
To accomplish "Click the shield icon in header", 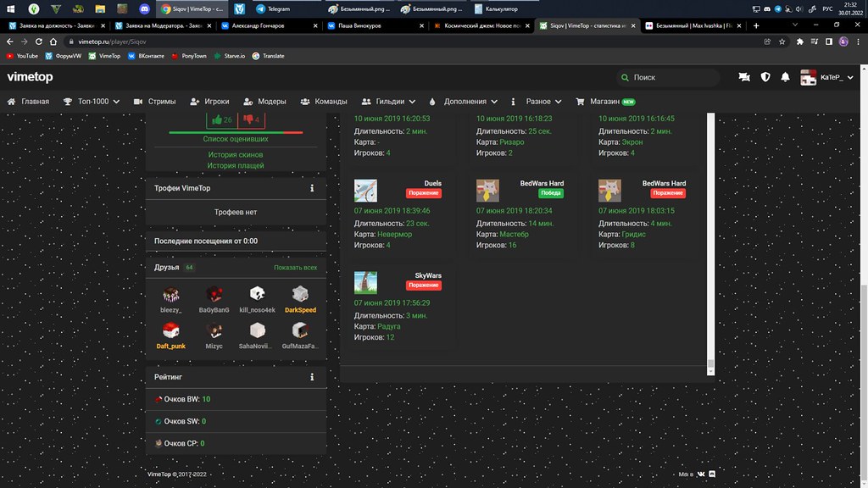I will coord(765,77).
